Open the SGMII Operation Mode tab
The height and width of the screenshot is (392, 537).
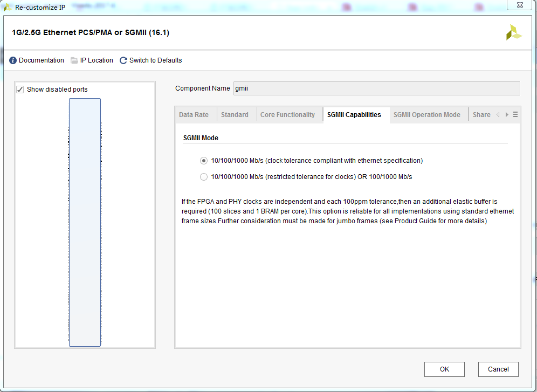pos(426,115)
